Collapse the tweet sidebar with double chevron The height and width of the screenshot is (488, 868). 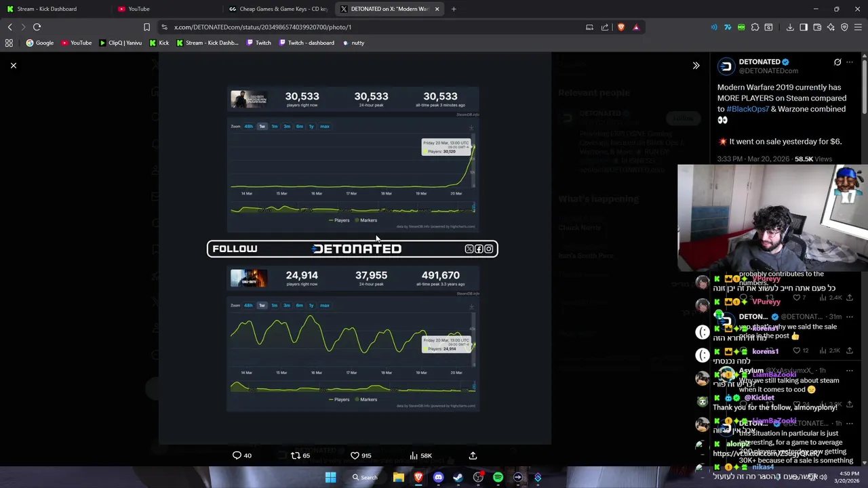(696, 66)
